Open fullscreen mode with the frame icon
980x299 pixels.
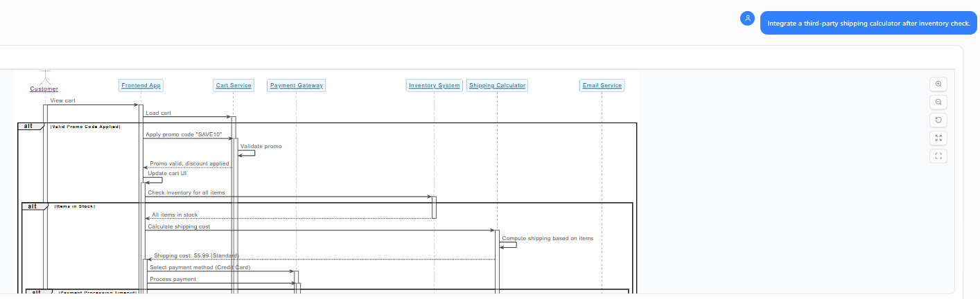point(938,156)
